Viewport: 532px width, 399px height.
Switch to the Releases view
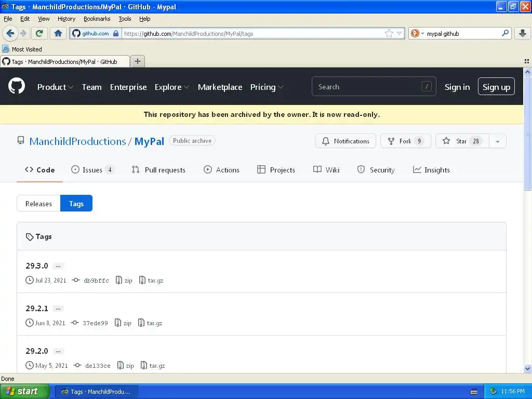click(x=38, y=204)
